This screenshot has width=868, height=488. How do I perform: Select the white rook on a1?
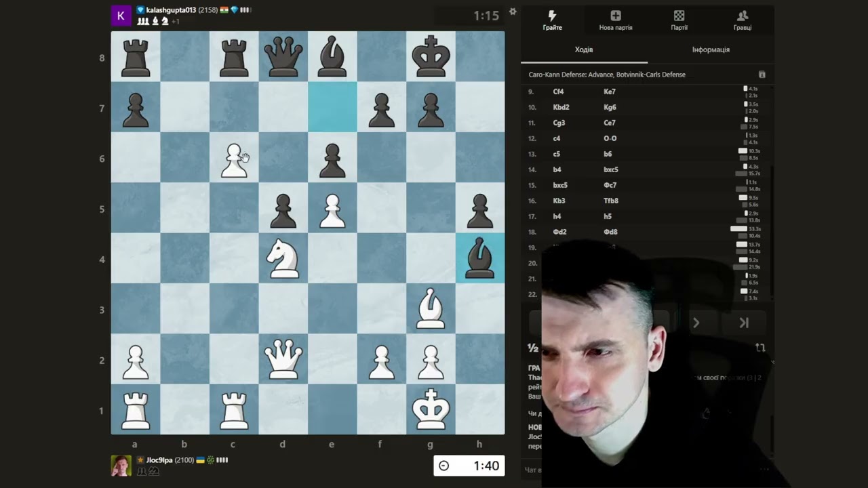136,409
